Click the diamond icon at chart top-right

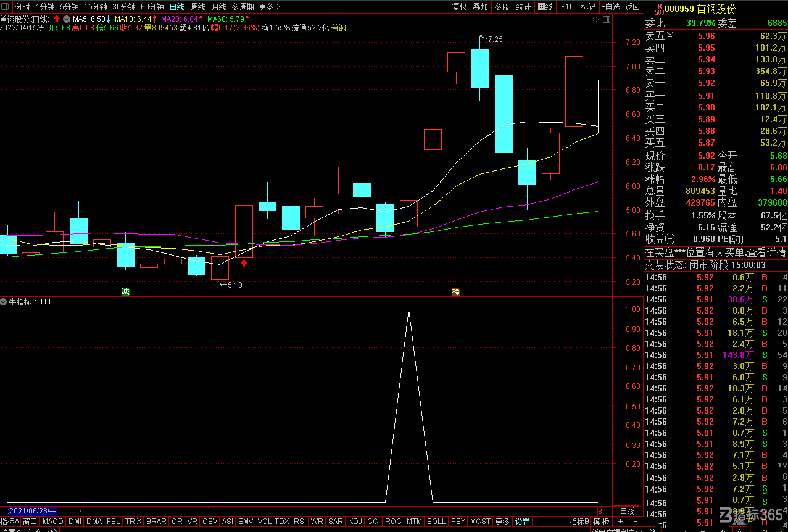[595, 20]
